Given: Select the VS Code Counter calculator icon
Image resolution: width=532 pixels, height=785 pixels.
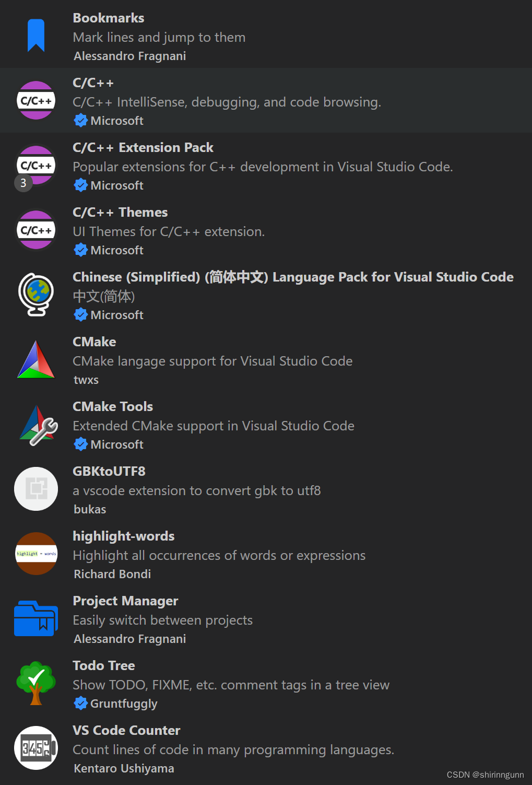Looking at the screenshot, I should (x=36, y=748).
